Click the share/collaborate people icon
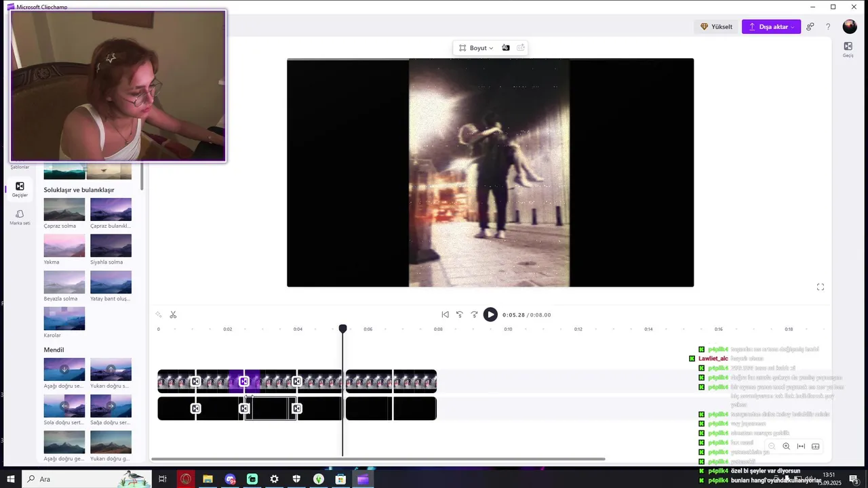This screenshot has width=868, height=488. pyautogui.click(x=810, y=27)
